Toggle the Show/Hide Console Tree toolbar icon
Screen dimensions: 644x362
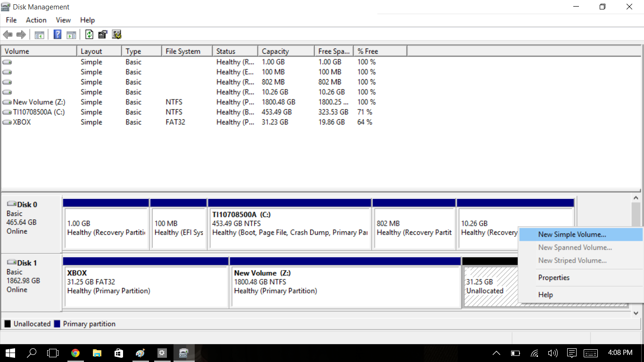point(40,34)
